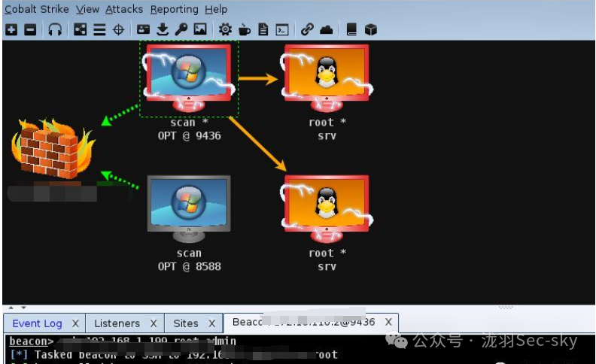
Task: Select the scan beacon OPT @ 8588 host
Action: click(189, 208)
